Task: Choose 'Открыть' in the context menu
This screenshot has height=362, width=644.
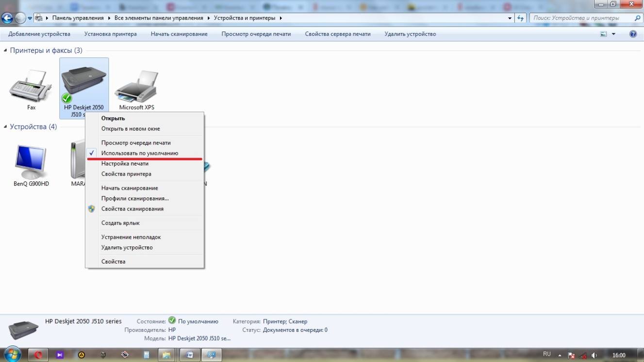Action: point(145,118)
